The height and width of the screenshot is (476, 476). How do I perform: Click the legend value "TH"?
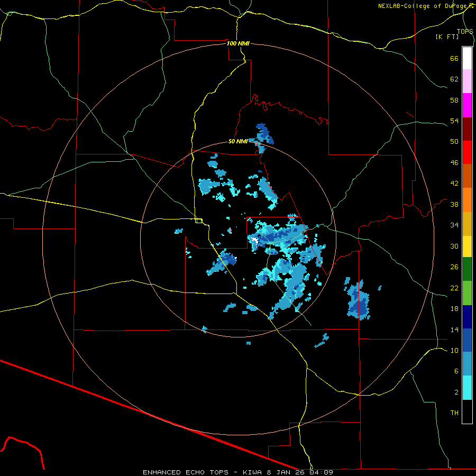point(454,413)
